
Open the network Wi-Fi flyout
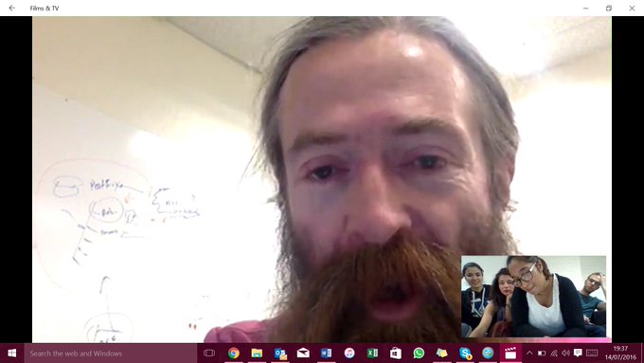[x=554, y=354]
